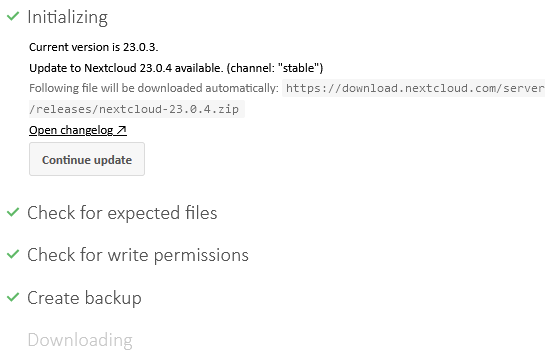The height and width of the screenshot is (361, 560).
Task: Click the checkmark next to Check for write permissions
Action: (x=13, y=254)
